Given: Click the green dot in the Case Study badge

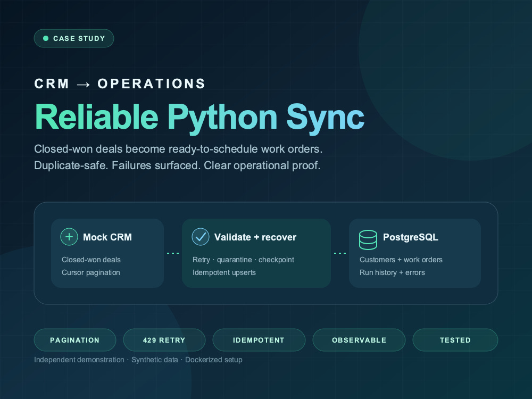Looking at the screenshot, I should click(46, 38).
